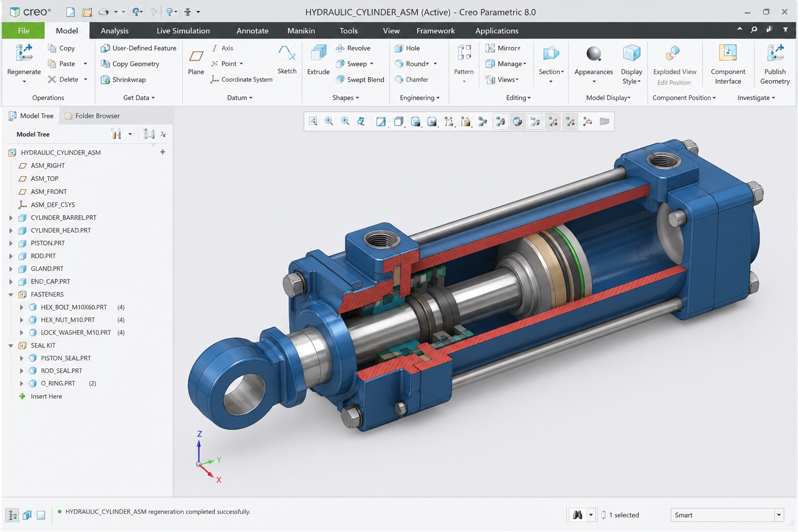Select ROD.PRT in the model tree
The height and width of the screenshot is (532, 798).
43,256
